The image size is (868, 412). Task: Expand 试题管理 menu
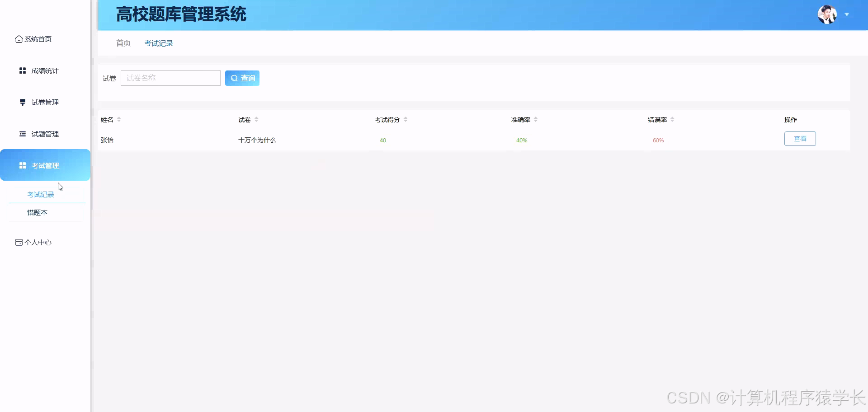coord(45,134)
